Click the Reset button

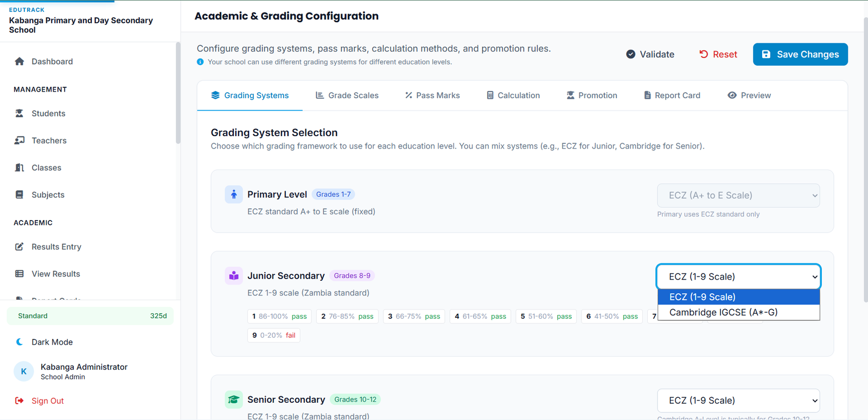click(x=718, y=54)
